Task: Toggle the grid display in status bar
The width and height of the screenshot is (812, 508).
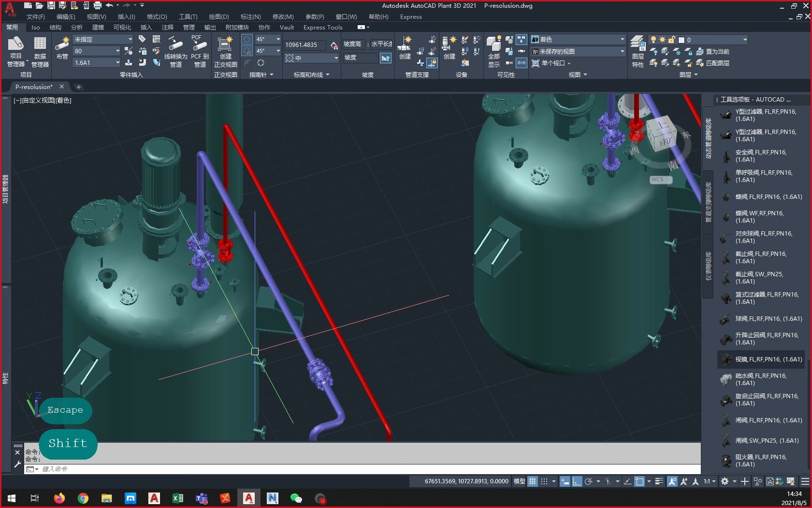Action: 532,481
